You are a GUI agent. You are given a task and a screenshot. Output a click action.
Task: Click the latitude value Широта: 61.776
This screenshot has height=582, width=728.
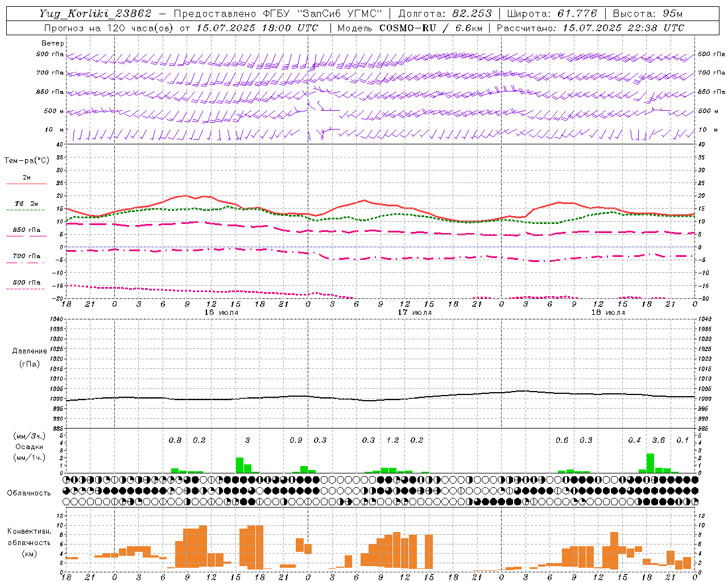point(552,14)
